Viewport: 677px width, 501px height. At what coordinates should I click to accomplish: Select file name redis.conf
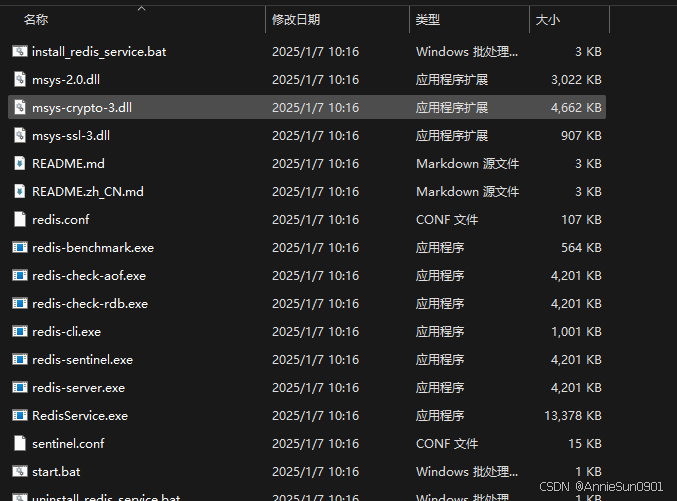click(x=61, y=220)
